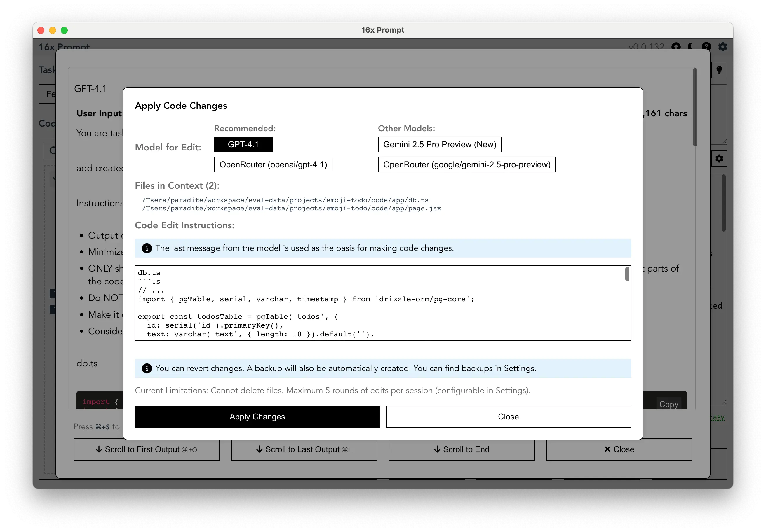Click the app/page.jsx file path
The image size is (766, 532).
pos(292,208)
